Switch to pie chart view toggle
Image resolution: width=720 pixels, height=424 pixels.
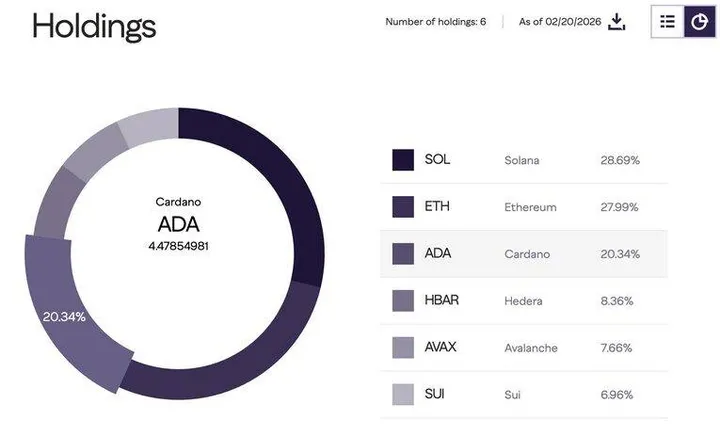pyautogui.click(x=699, y=21)
